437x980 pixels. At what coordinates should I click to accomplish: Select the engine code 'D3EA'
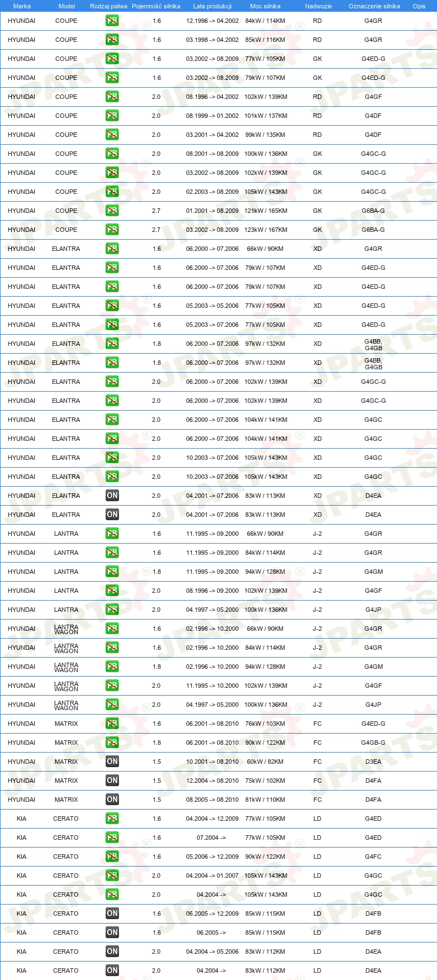(x=373, y=762)
